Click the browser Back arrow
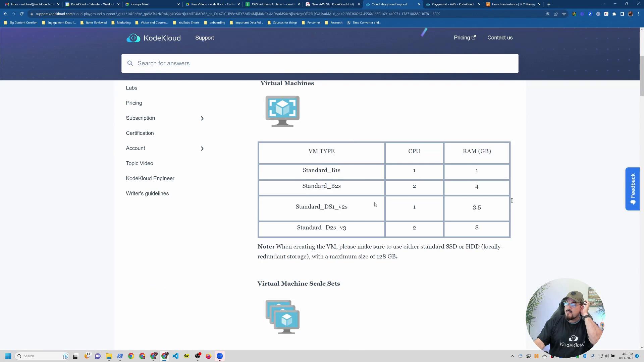This screenshot has height=362, width=644. pyautogui.click(x=5, y=14)
